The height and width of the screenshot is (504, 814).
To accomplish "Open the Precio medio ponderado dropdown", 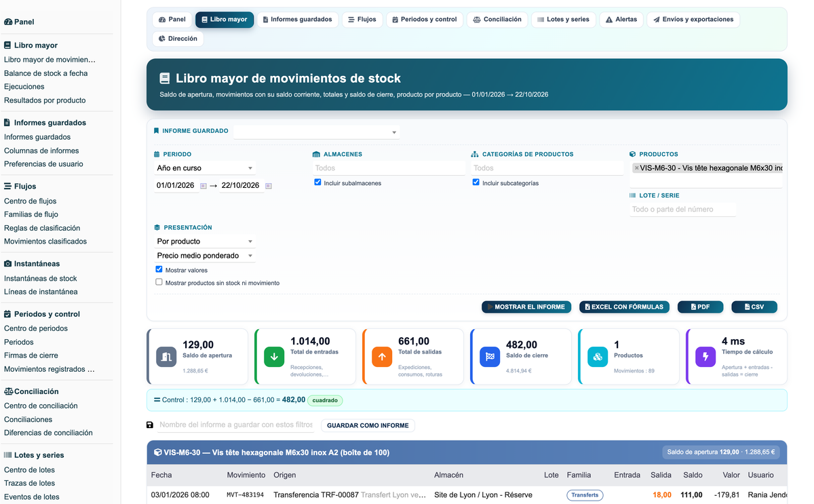I will (x=205, y=256).
